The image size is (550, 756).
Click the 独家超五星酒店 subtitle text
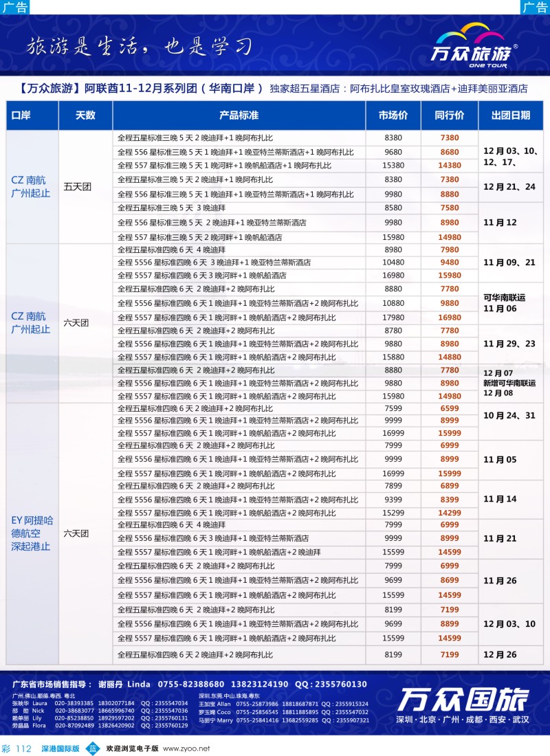click(x=399, y=89)
